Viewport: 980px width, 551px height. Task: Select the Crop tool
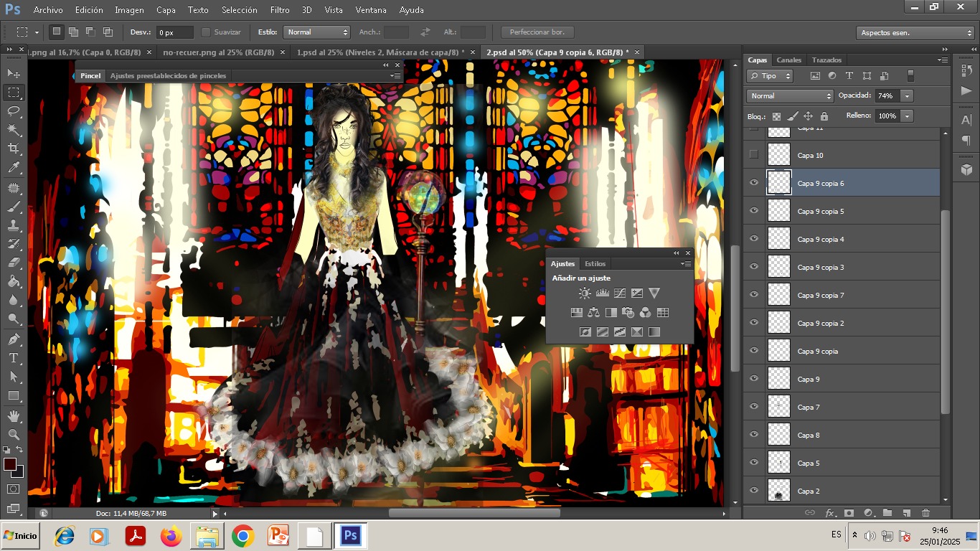[14, 149]
